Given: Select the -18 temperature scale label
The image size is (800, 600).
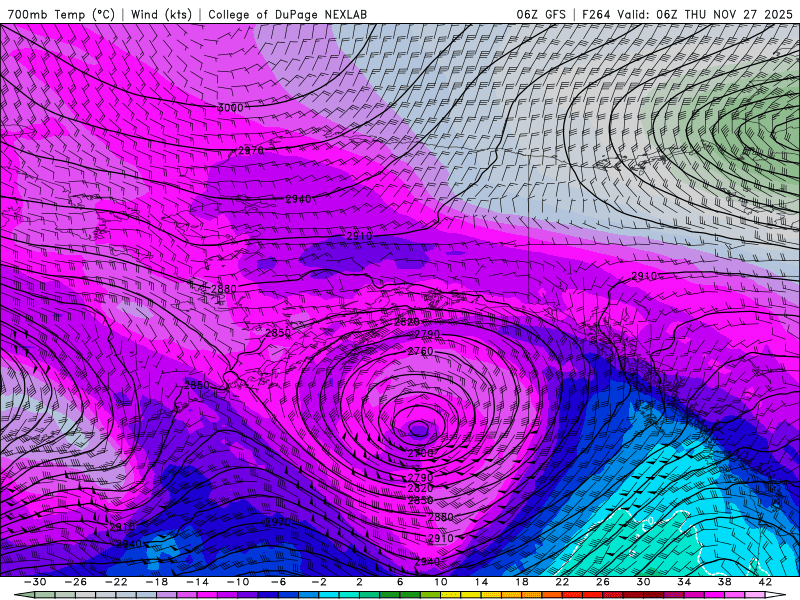Looking at the screenshot, I should tap(157, 582).
